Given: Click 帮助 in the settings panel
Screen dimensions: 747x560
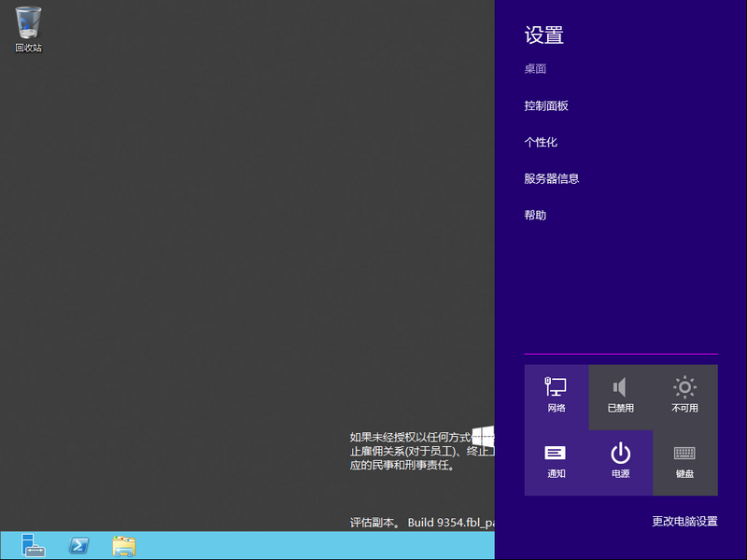Looking at the screenshot, I should [535, 216].
